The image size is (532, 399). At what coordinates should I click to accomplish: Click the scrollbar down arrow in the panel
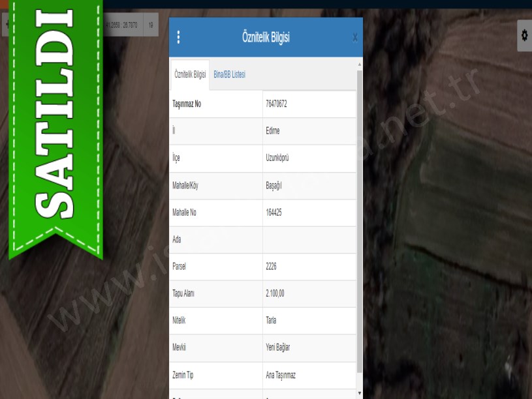point(359,393)
